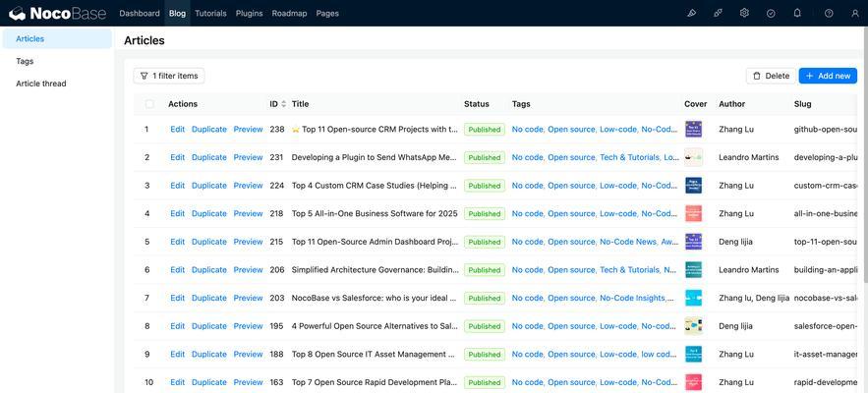This screenshot has width=868, height=393.
Task: Click tags of article 215
Action: tap(595, 242)
